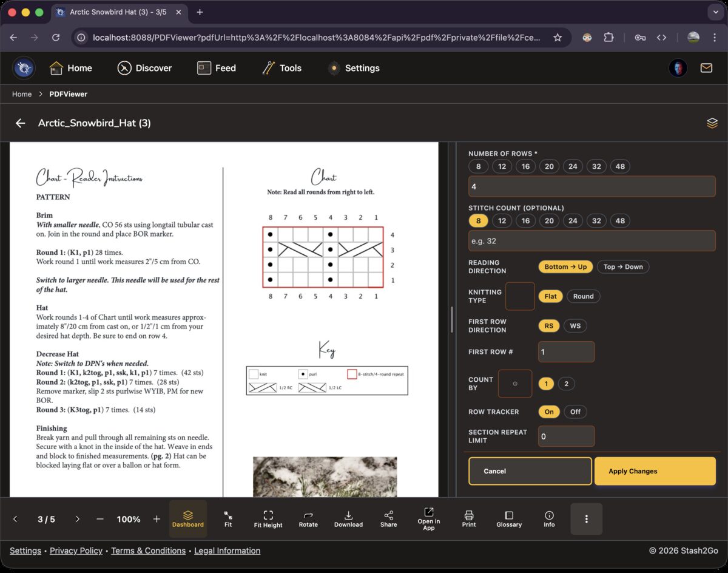
Task: Set knitting type to Round
Action: click(x=583, y=296)
